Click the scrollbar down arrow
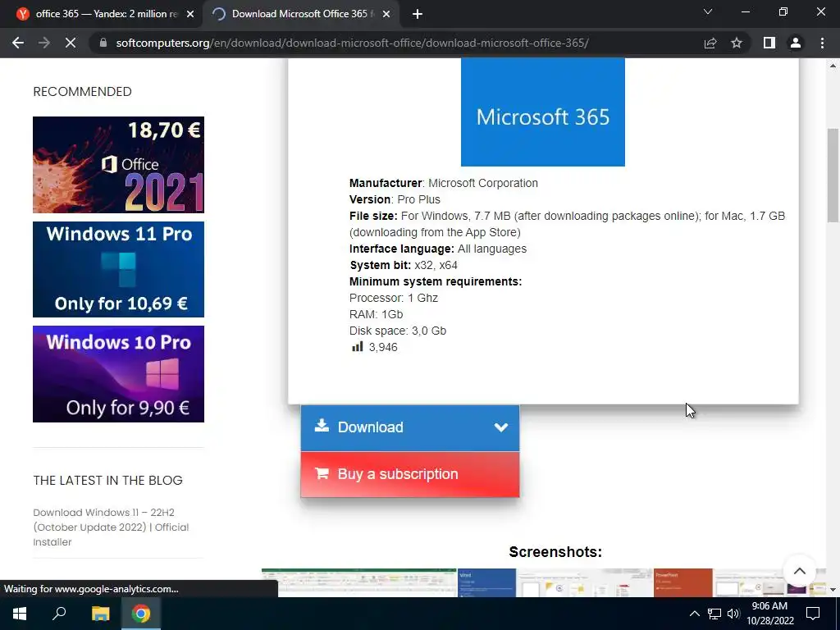The image size is (840, 630). click(833, 589)
